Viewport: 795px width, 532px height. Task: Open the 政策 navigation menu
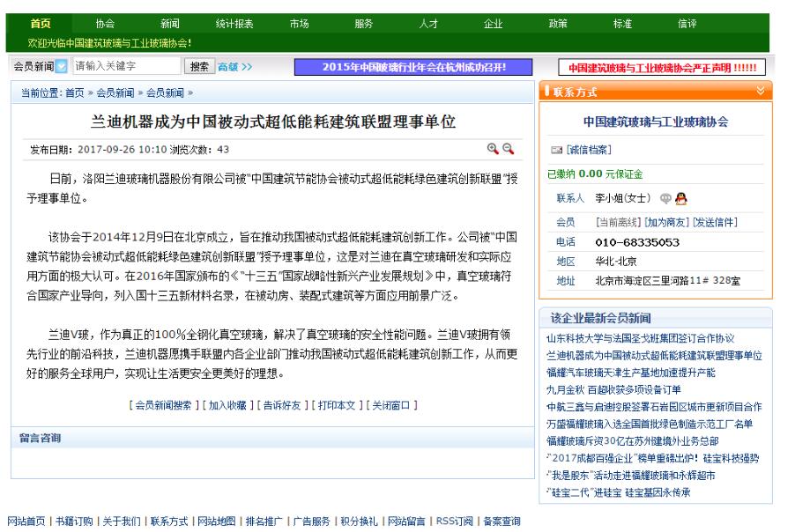click(x=558, y=23)
